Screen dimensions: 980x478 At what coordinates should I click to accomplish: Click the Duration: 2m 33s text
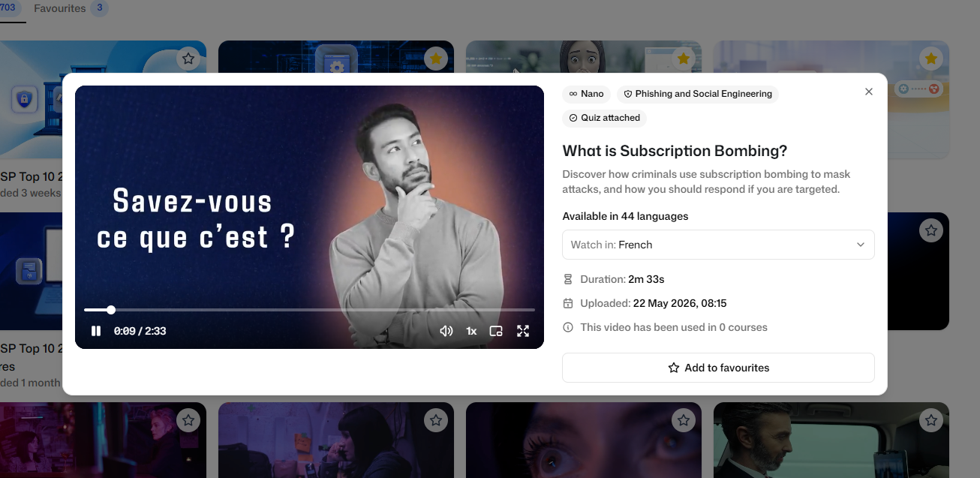pyautogui.click(x=622, y=279)
